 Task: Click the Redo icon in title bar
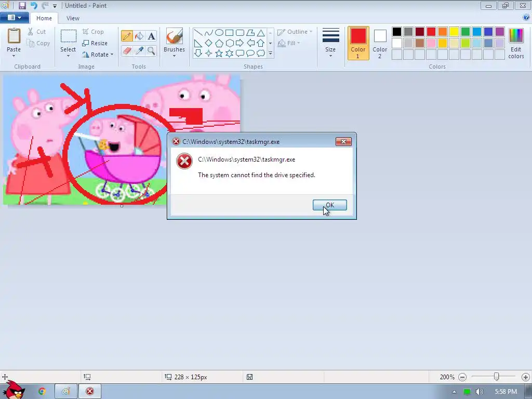click(x=45, y=5)
